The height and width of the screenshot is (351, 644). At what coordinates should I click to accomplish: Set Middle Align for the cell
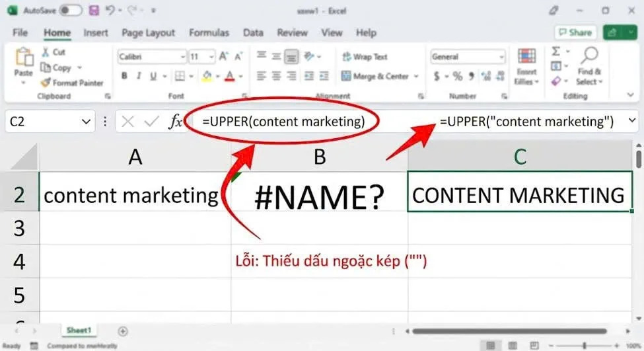[276, 56]
